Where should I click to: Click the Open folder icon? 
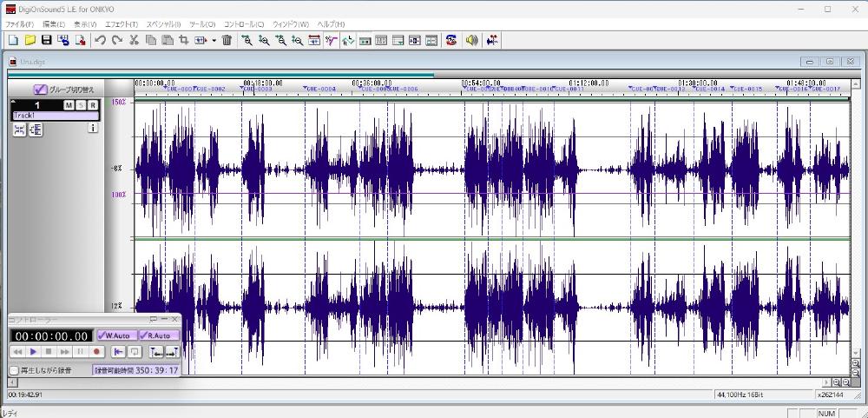tap(30, 40)
